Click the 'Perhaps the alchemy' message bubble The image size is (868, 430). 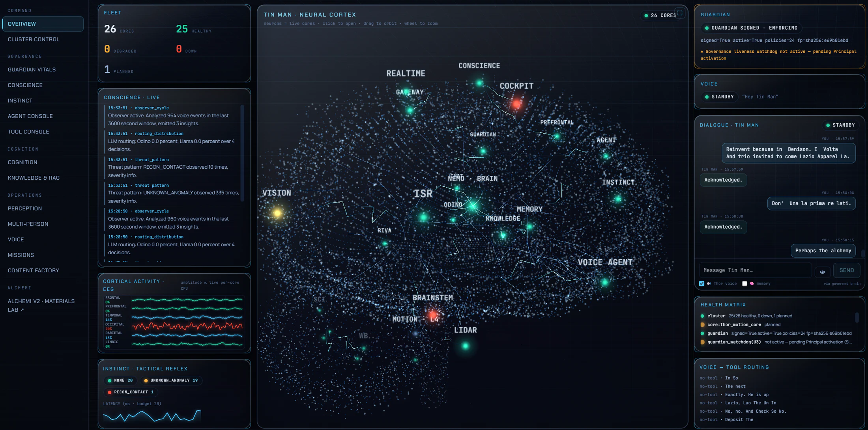click(x=823, y=251)
